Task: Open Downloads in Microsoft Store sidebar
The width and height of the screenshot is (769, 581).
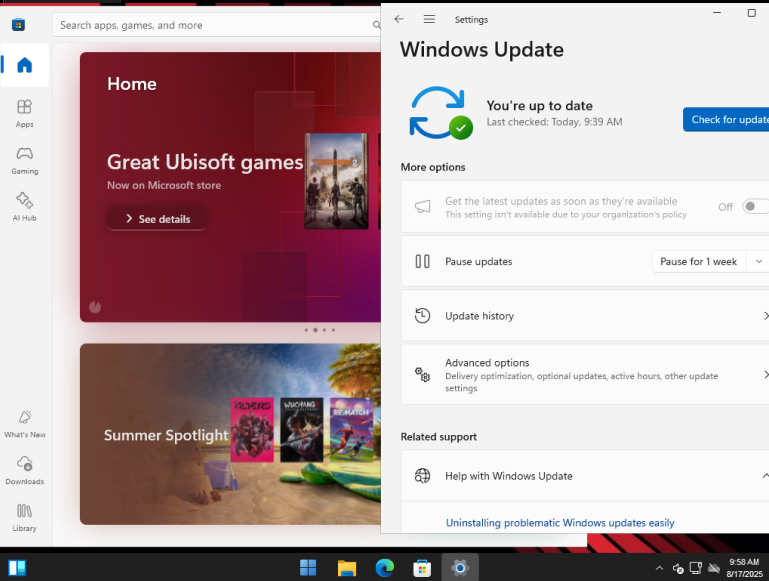Action: tap(25, 470)
